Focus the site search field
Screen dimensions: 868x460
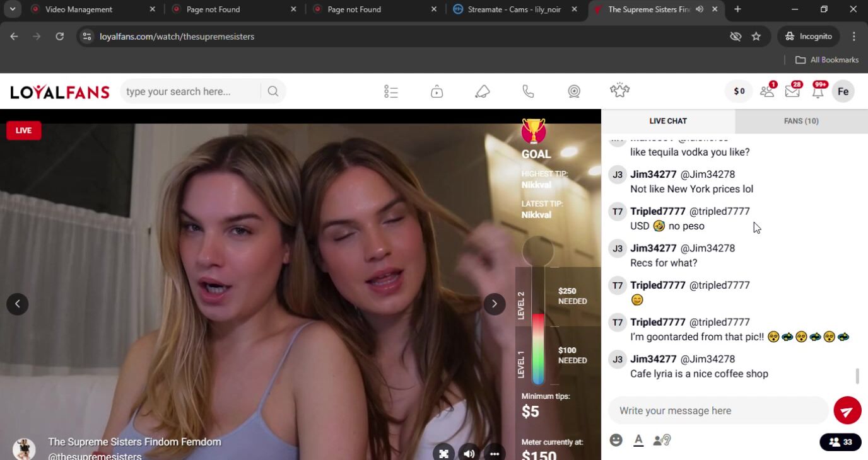tap(191, 91)
